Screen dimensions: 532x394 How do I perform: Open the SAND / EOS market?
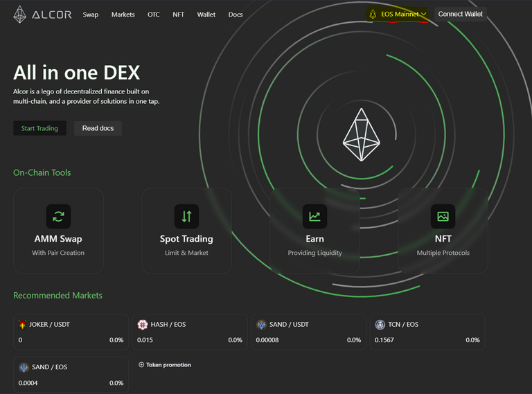[x=71, y=375]
